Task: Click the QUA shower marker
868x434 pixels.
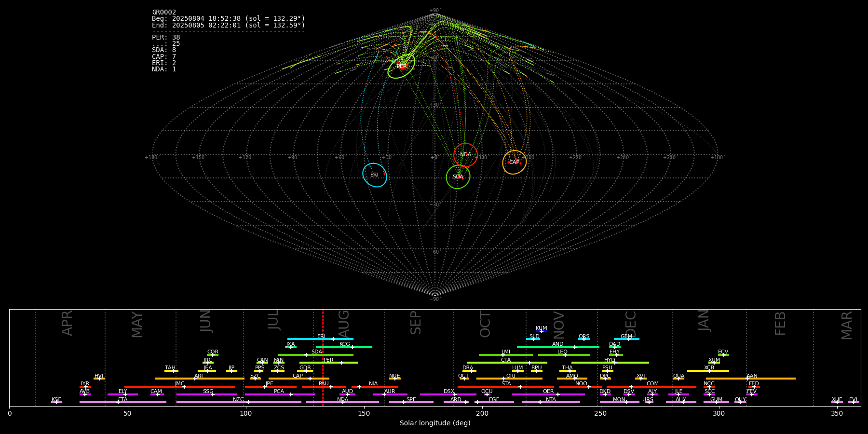Action: (678, 379)
